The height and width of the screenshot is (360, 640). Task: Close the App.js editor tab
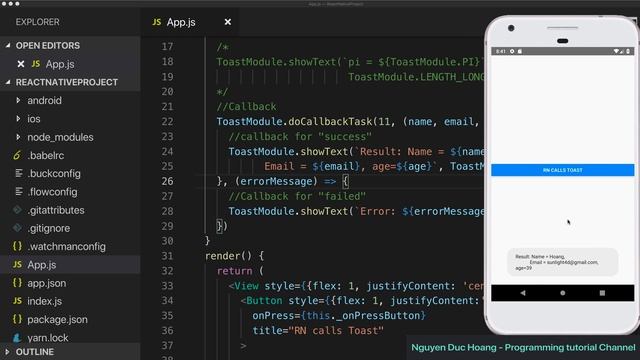point(228,22)
